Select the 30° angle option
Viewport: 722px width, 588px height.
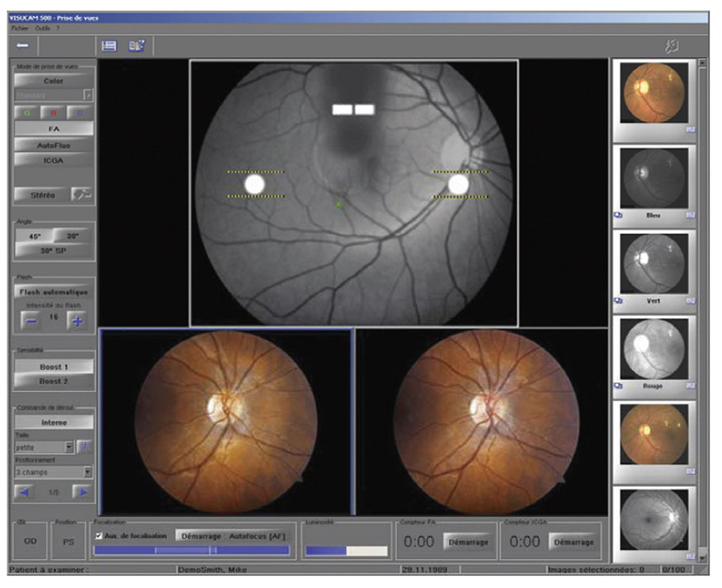coord(74,236)
